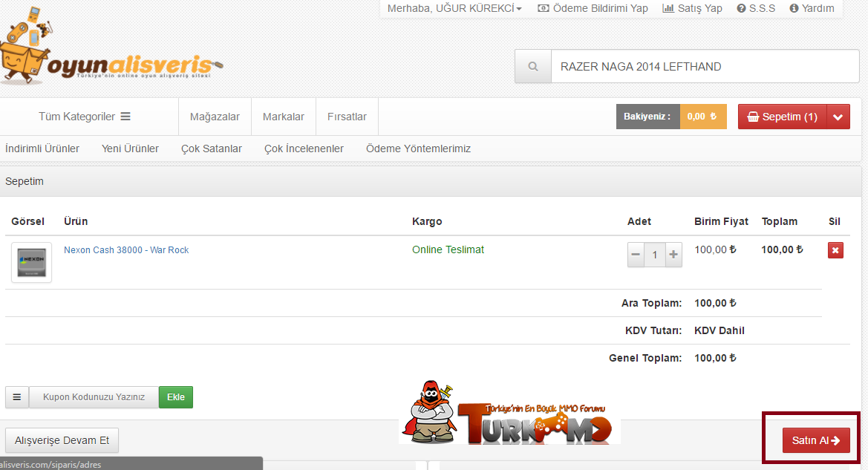Go to İndirimli Ürünler

coord(42,149)
